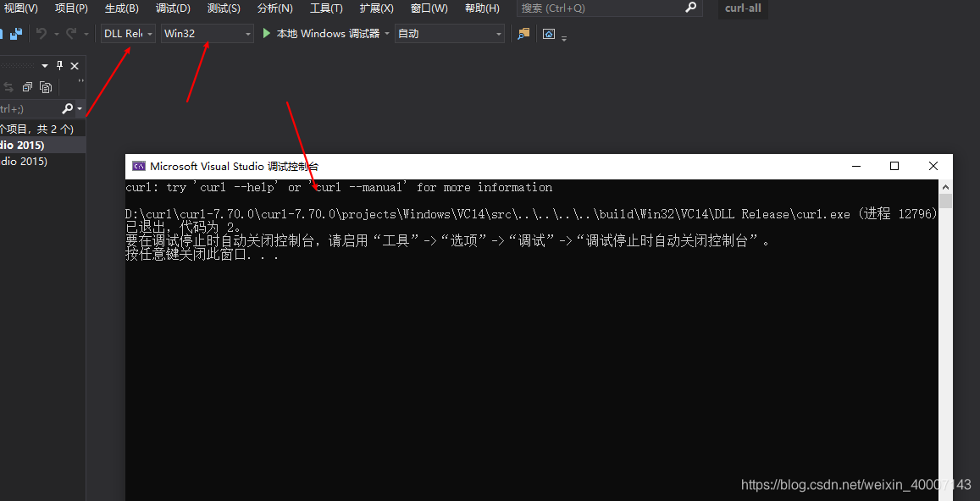
Task: Expand the debugger target dropdown arrow beside 调试器
Action: click(387, 34)
